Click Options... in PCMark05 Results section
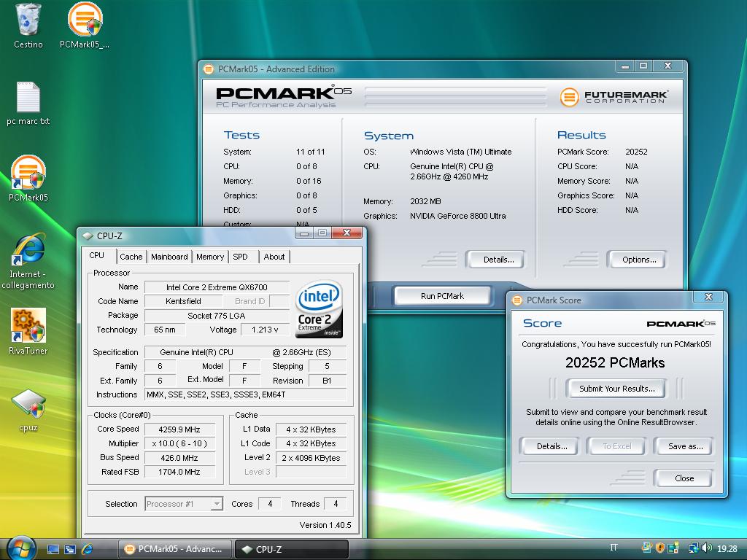747x560 pixels. click(637, 260)
